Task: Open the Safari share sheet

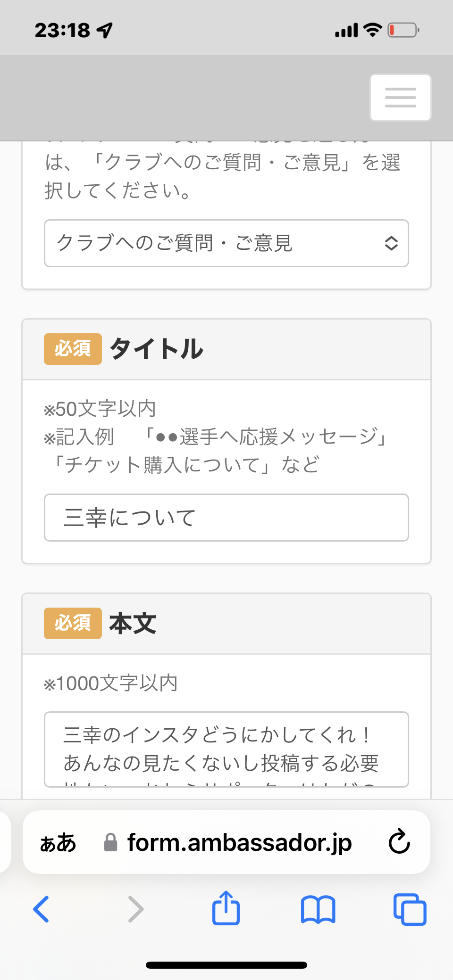Action: click(x=226, y=908)
